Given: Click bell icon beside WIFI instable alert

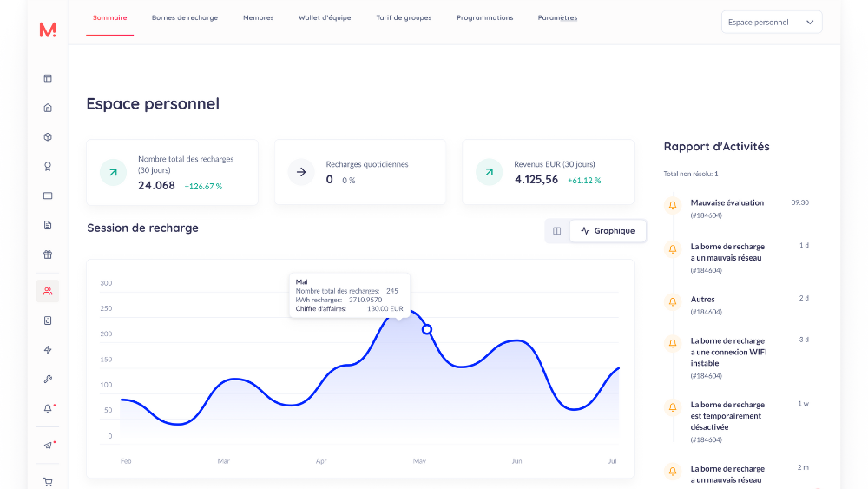Looking at the screenshot, I should 673,343.
